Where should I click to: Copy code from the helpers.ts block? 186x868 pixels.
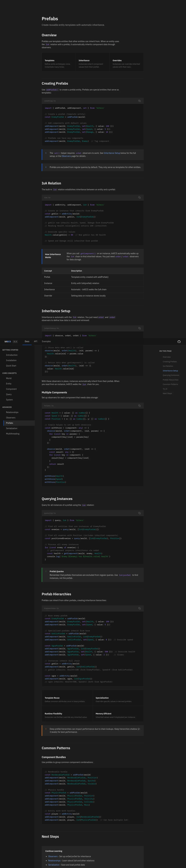click(x=139, y=406)
